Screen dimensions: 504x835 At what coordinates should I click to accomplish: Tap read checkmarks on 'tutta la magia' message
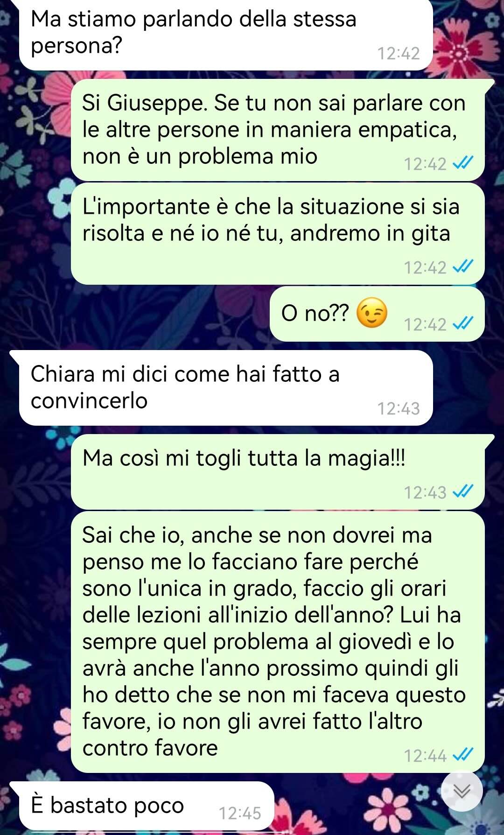click(x=464, y=491)
